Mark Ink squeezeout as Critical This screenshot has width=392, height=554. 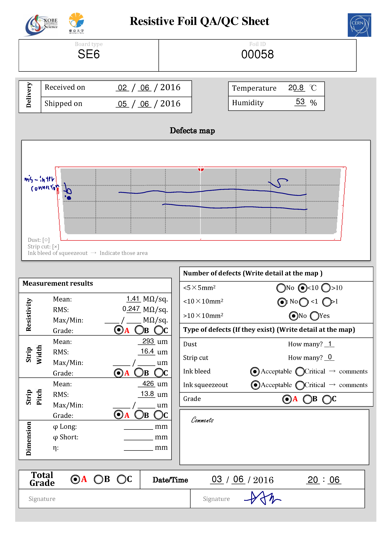pos(300,385)
